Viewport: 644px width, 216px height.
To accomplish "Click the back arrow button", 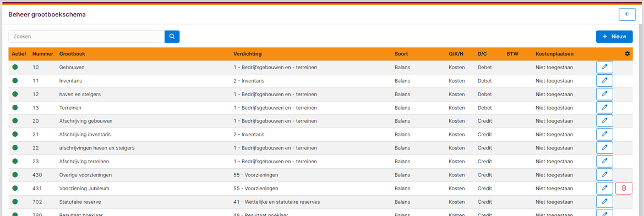I will click(627, 14).
